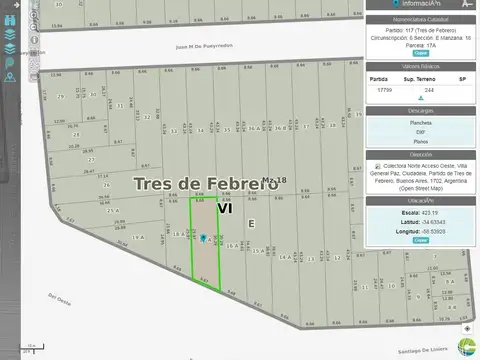Click the Latitud value -34.63343
Image resolution: width=480 pixels, height=360 pixels.
click(x=433, y=222)
